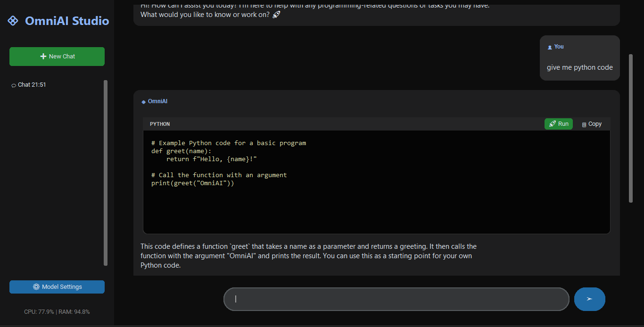Focus the message input field
Viewport: 644px width, 327px height.
coord(396,299)
